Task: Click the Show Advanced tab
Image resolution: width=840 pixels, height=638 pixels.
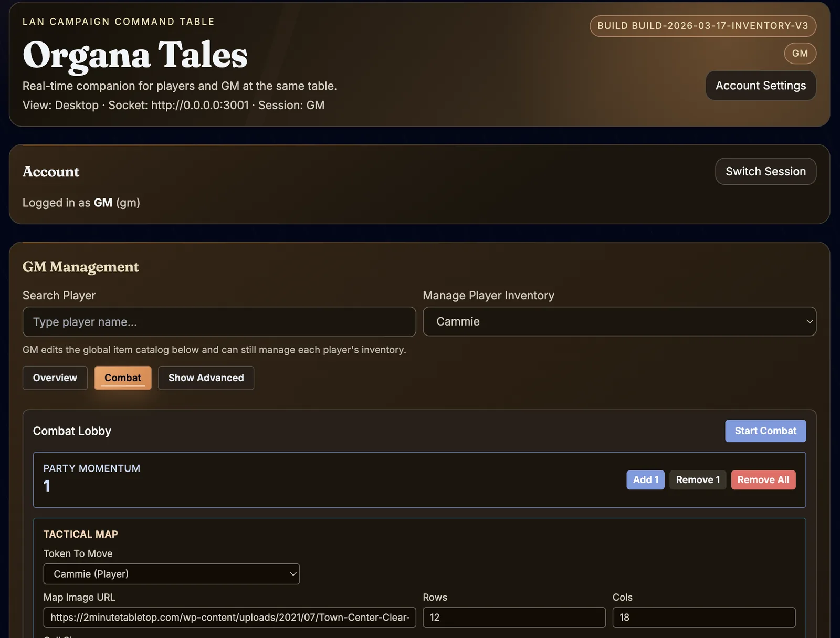Action: (x=206, y=378)
